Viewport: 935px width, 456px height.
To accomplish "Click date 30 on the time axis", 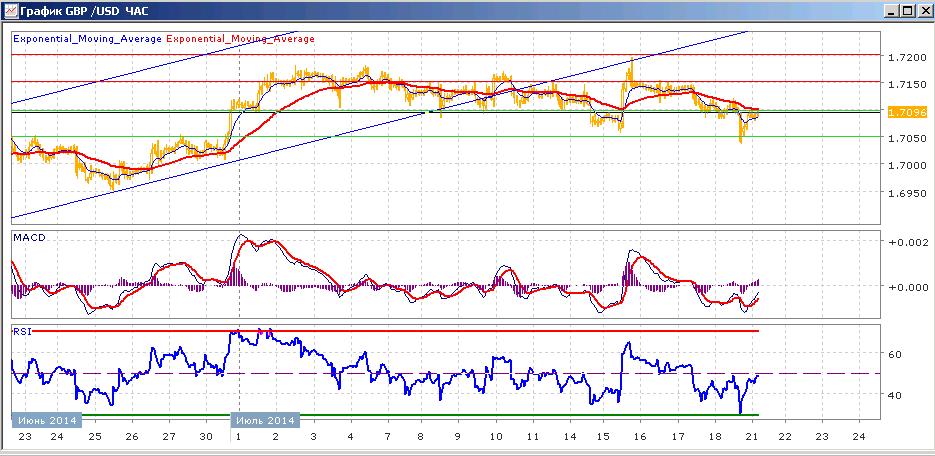I will (x=206, y=436).
